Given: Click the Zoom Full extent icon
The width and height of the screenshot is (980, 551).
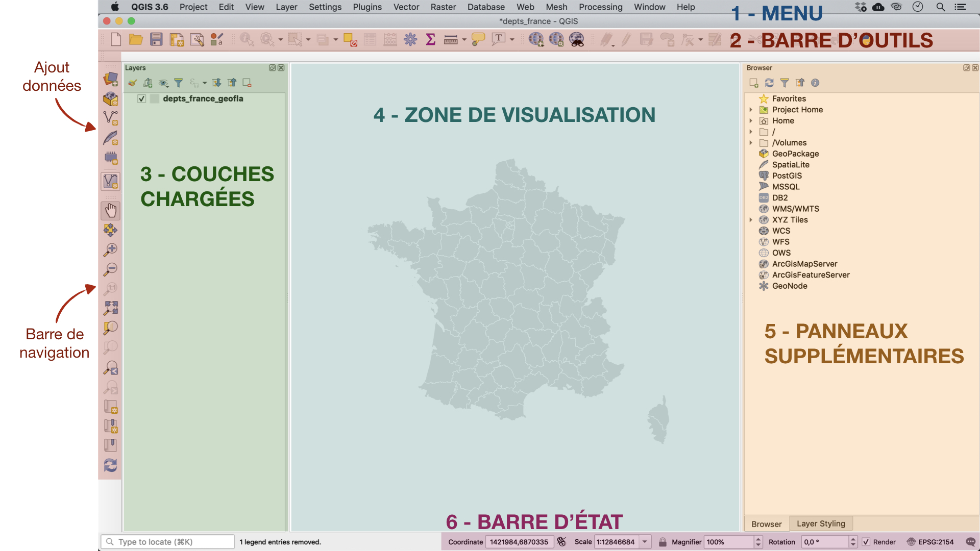Looking at the screenshot, I should coord(111,308).
